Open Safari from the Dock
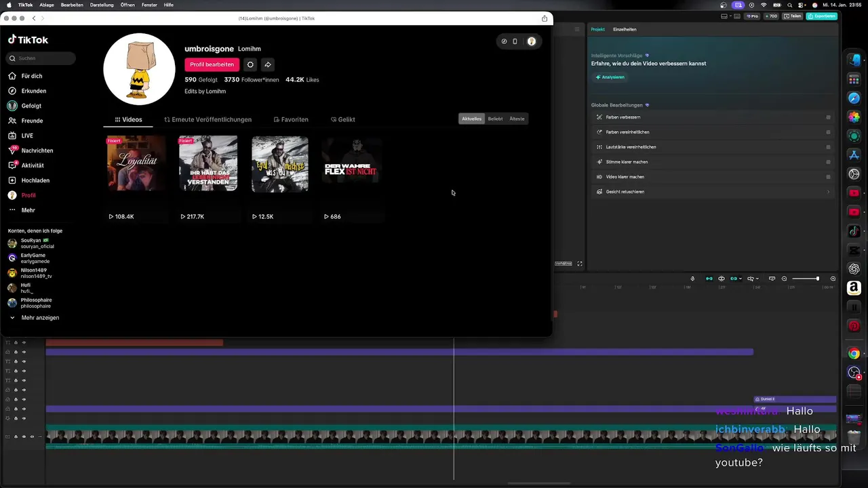 (854, 98)
